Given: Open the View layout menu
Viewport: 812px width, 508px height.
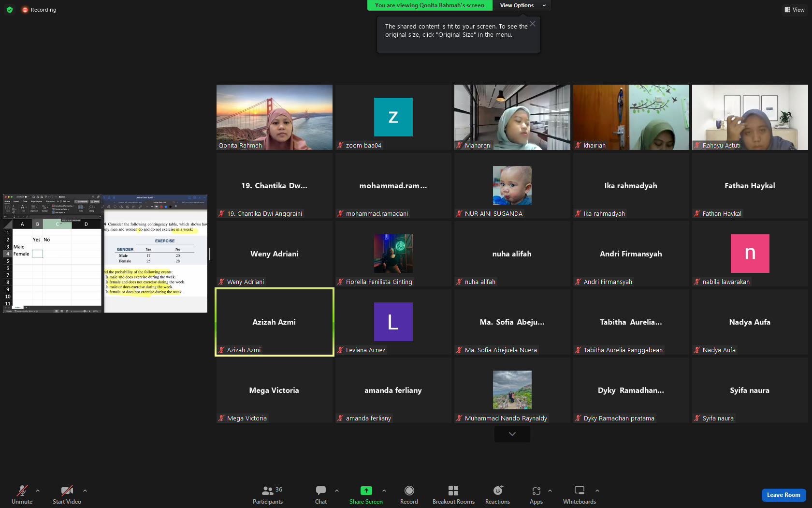Looking at the screenshot, I should coord(795,10).
